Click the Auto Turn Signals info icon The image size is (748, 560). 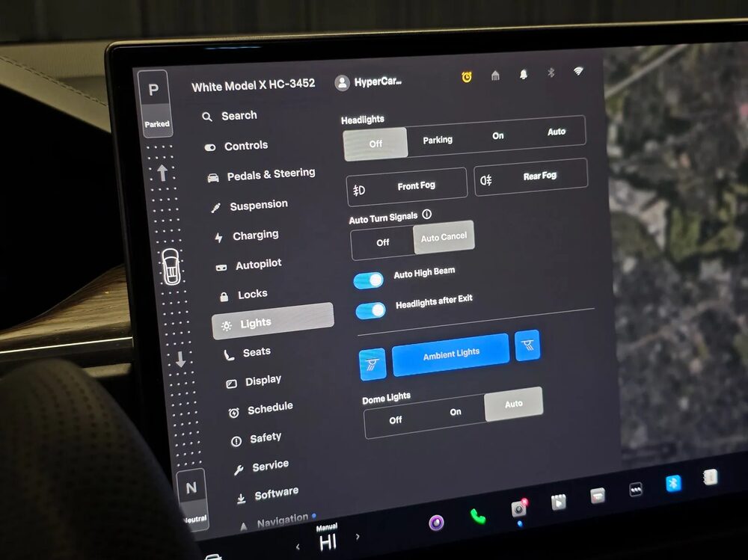pyautogui.click(x=427, y=215)
